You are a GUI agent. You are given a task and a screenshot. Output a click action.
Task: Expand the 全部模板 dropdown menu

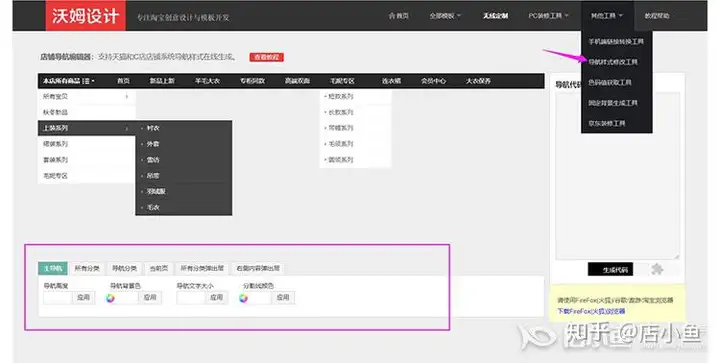coord(445,16)
